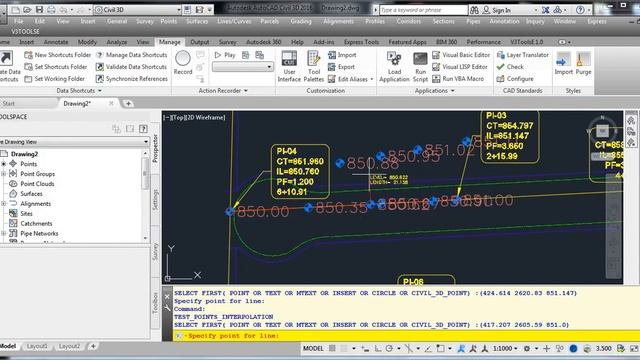Click the New drawing icon in quick access toolbar
The image size is (640, 360).
16,9
